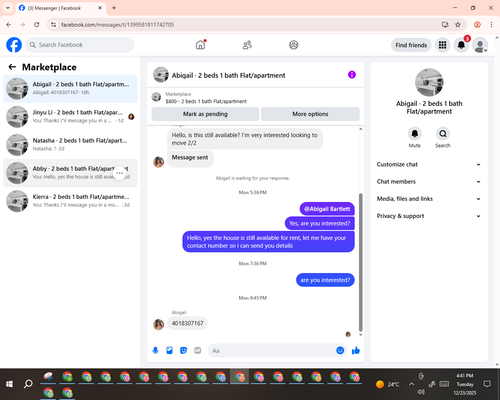Choose a GIF icon
The height and width of the screenshot is (400, 500).
(x=198, y=350)
